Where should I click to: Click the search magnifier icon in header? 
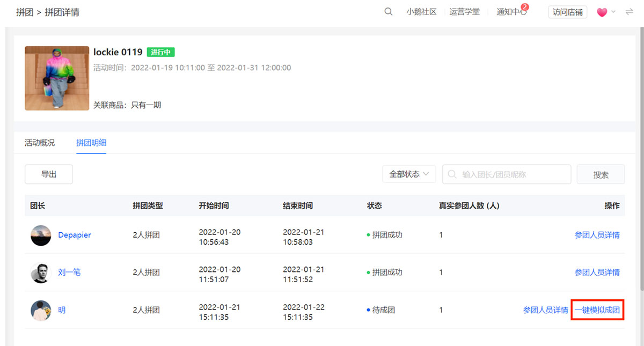pyautogui.click(x=388, y=12)
